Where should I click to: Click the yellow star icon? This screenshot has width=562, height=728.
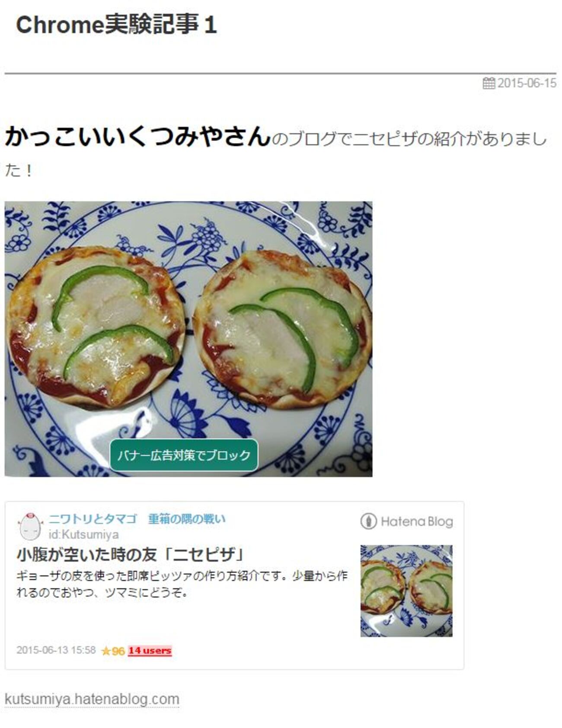click(106, 651)
